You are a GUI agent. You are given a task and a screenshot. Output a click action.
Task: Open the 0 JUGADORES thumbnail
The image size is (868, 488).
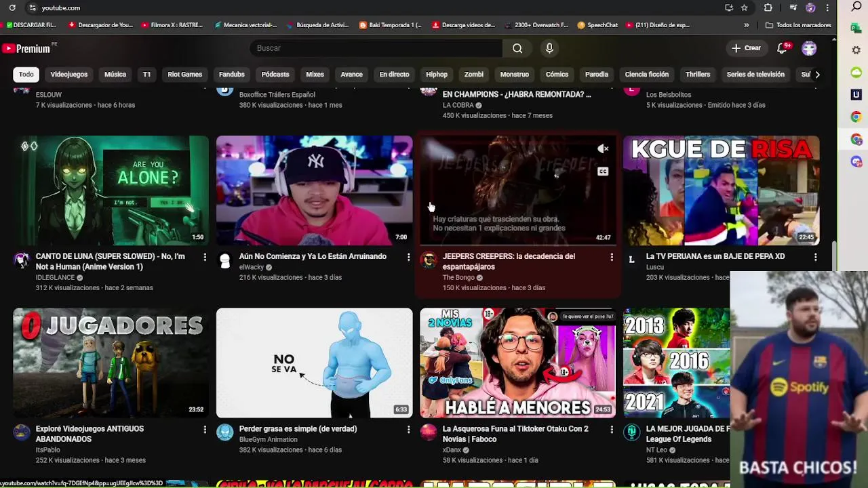pos(111,363)
